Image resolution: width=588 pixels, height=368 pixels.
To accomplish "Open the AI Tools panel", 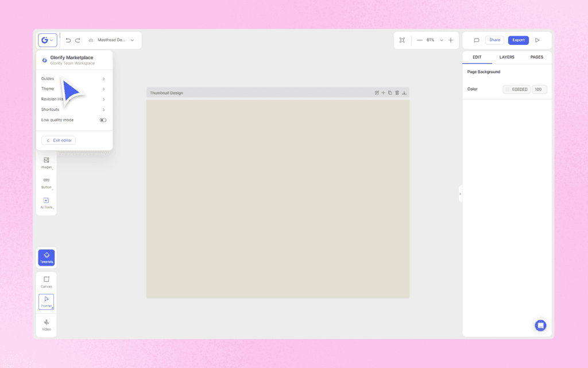I will [x=46, y=202].
